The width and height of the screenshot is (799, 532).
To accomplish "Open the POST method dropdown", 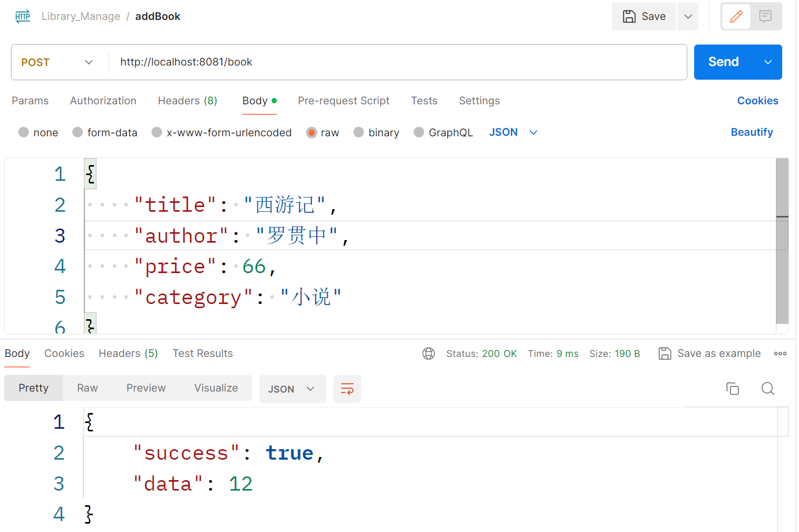I will tap(57, 62).
